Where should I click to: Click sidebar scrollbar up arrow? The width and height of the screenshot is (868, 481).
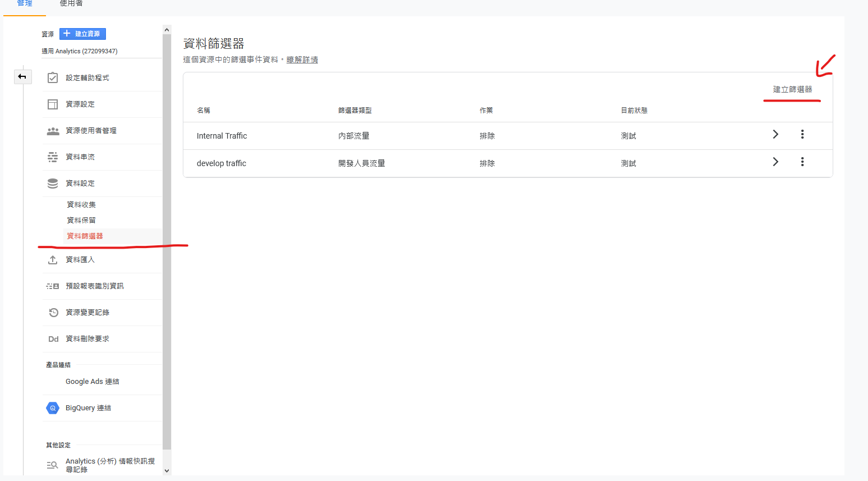click(167, 29)
